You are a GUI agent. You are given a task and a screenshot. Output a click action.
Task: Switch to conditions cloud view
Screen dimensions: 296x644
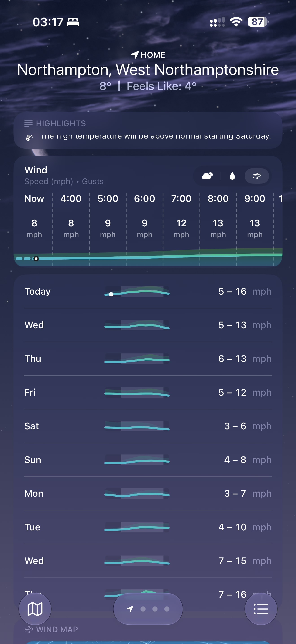207,176
